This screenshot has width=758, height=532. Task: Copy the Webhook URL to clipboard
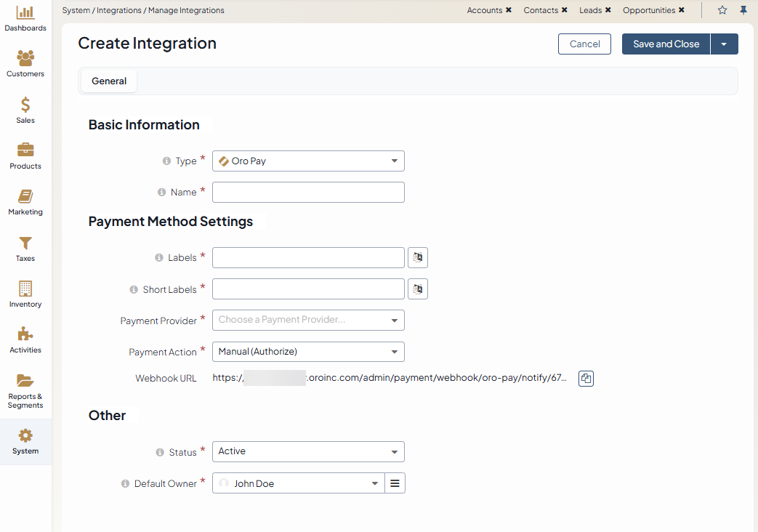click(x=586, y=379)
